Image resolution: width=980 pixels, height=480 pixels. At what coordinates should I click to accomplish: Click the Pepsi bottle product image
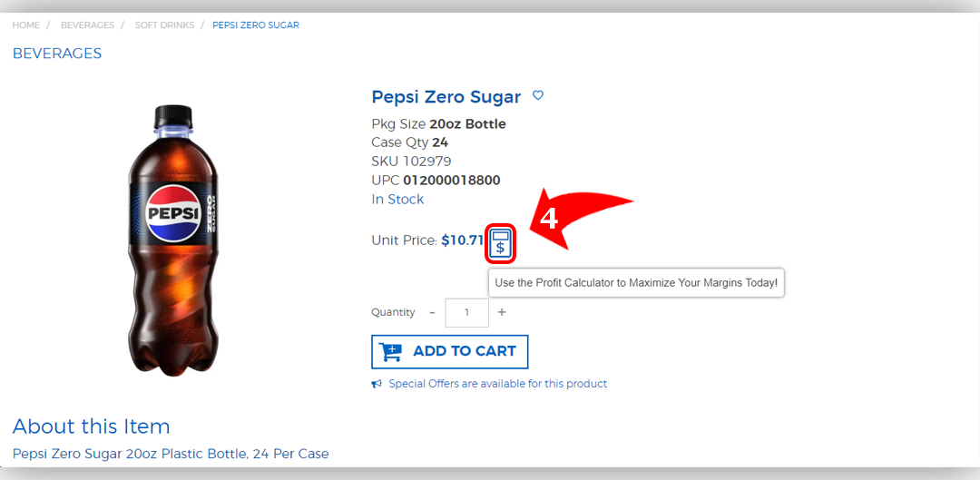point(173,239)
